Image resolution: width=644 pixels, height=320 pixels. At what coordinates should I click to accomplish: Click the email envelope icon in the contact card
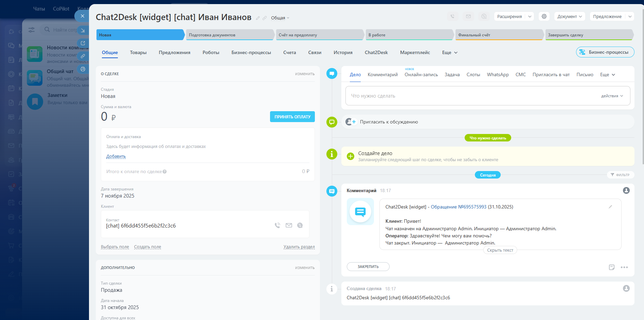coord(289,225)
